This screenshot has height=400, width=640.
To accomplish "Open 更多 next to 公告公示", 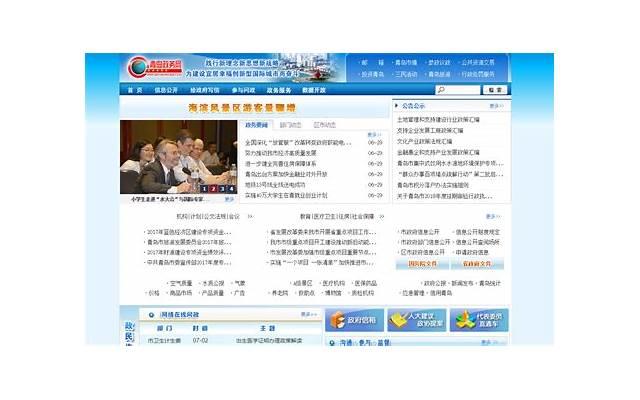I will [x=496, y=106].
